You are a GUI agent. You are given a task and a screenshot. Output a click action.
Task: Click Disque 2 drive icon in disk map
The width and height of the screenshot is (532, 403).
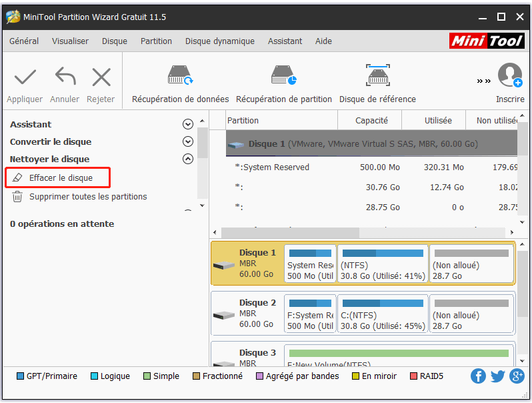coord(223,316)
